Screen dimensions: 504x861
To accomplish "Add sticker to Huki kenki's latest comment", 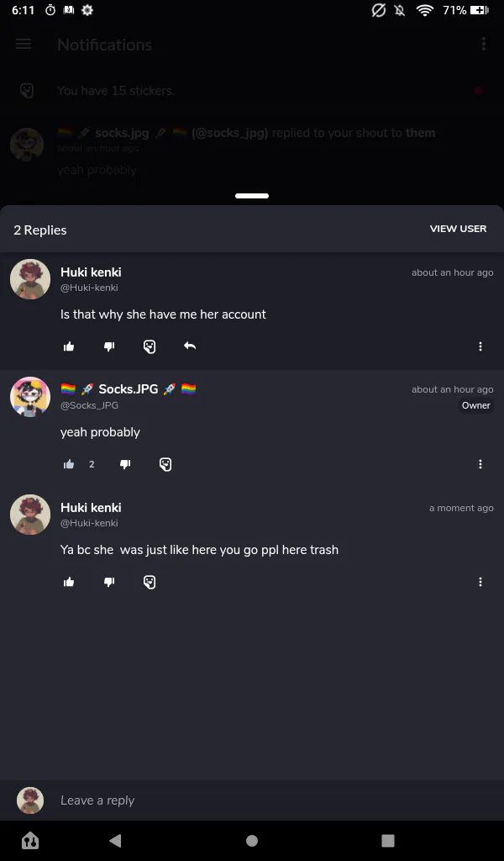I will pos(150,582).
